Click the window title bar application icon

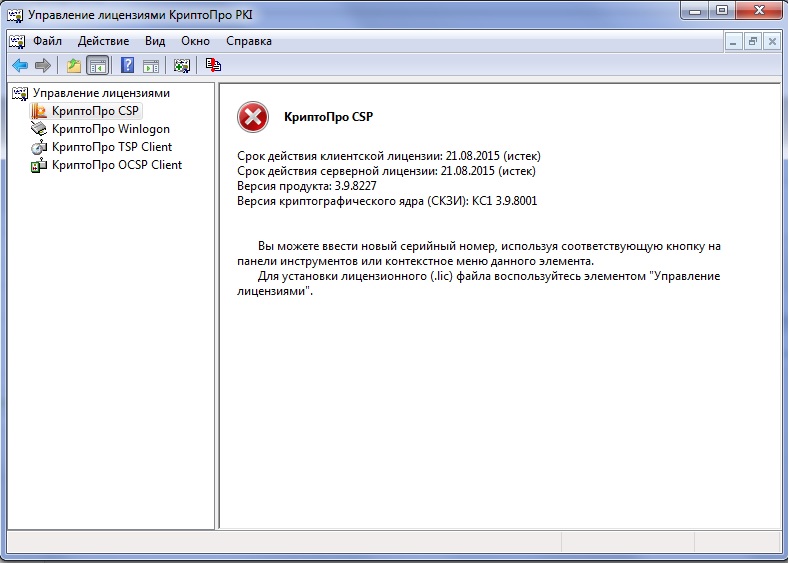(x=15, y=15)
